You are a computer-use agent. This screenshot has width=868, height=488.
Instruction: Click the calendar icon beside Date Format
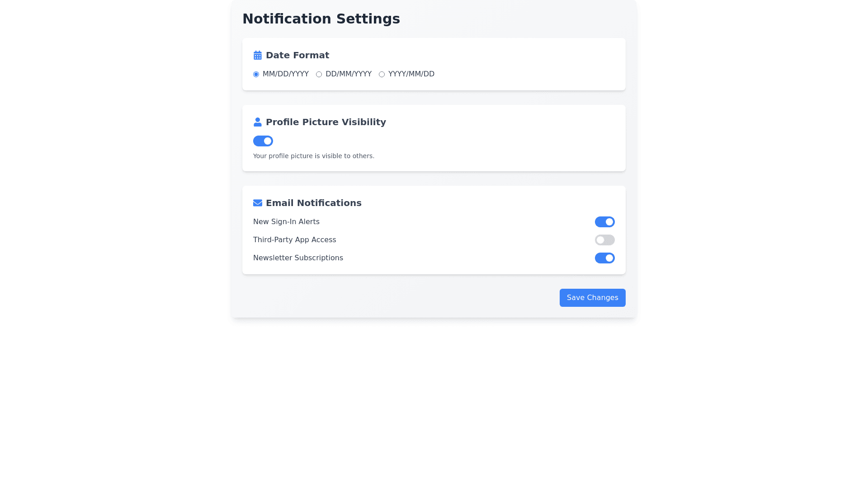pyautogui.click(x=258, y=55)
